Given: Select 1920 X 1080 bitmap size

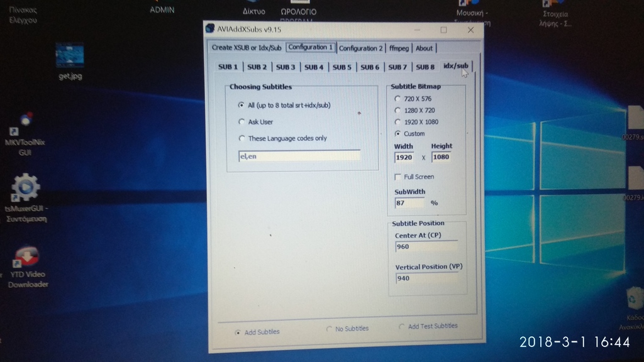Looking at the screenshot, I should 397,122.
